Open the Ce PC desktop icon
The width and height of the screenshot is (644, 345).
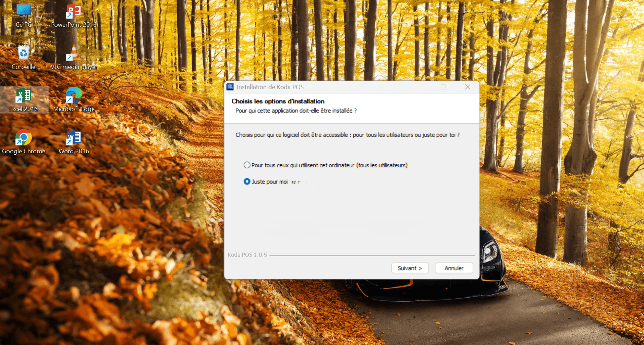(x=24, y=16)
